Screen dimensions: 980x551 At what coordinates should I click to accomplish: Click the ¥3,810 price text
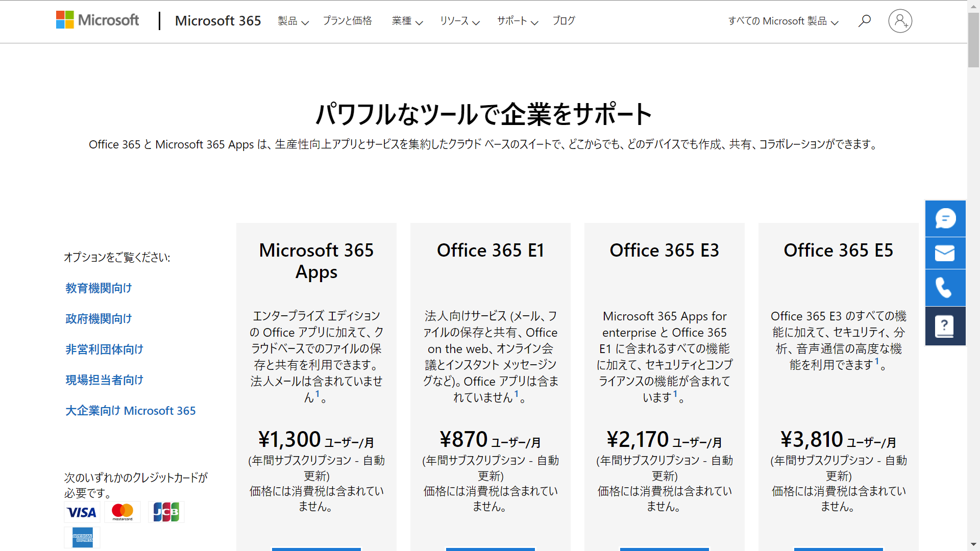812,439
